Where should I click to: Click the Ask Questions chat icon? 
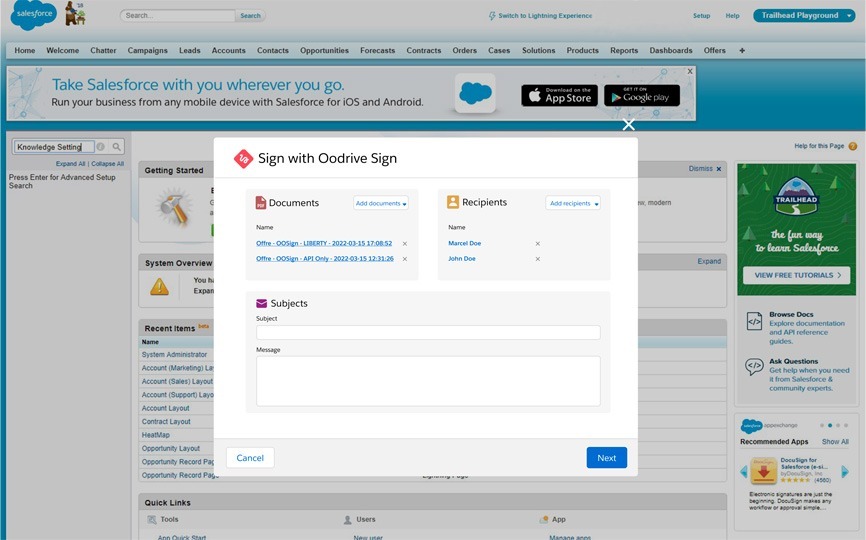tap(754, 367)
